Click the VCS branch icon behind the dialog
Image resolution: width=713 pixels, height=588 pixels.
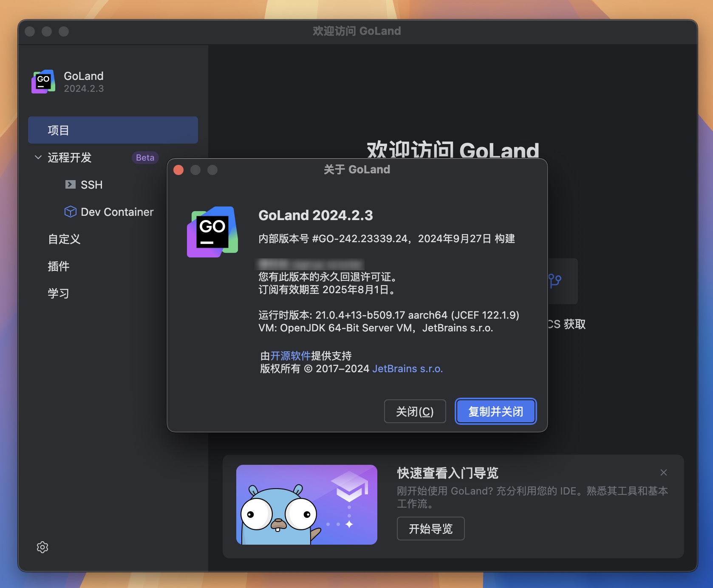point(555,280)
